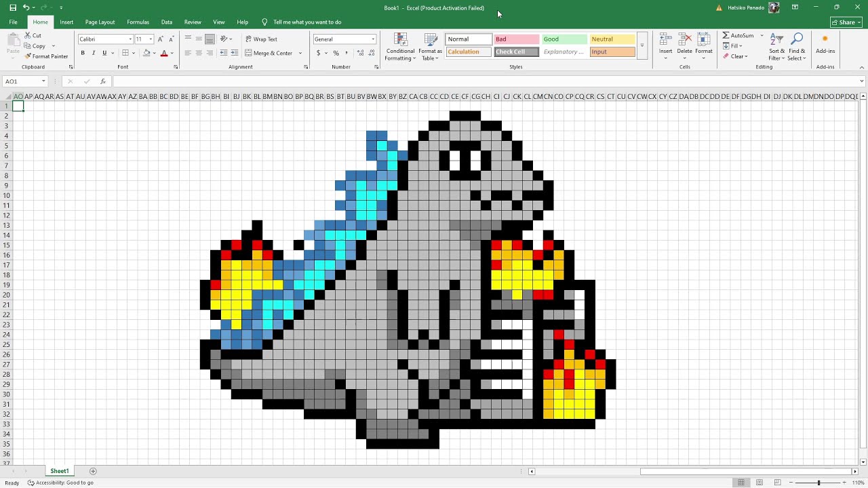The width and height of the screenshot is (868, 488).
Task: Open the File tab
Action: [x=13, y=22]
